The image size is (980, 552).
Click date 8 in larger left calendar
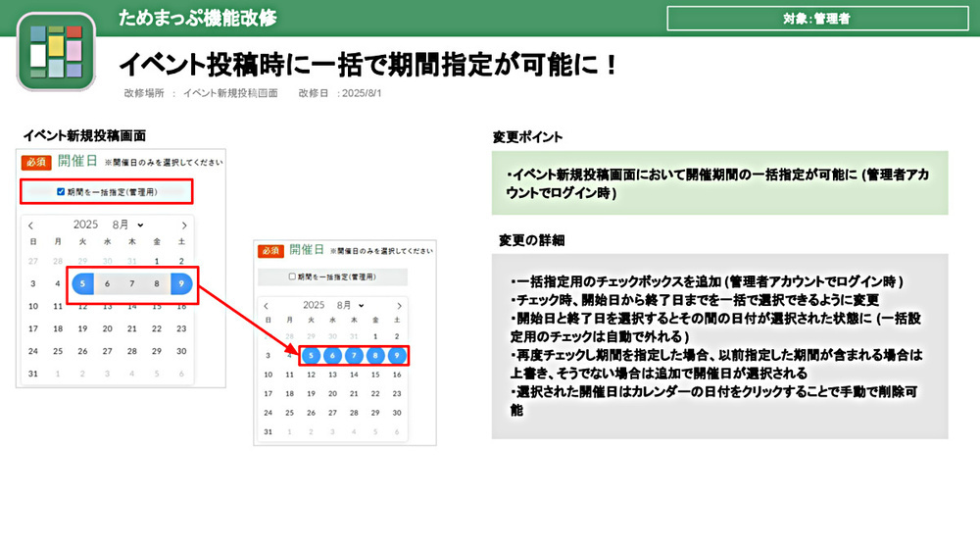click(157, 283)
